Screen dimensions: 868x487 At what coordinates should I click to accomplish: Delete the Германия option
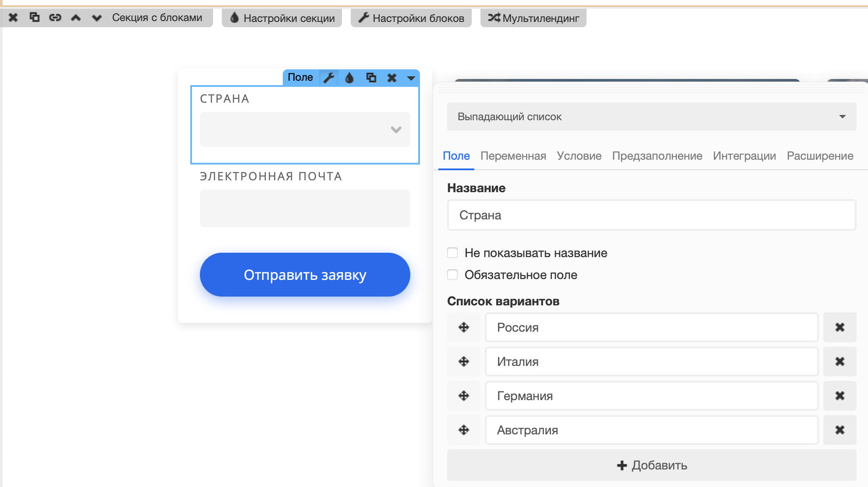coord(840,396)
